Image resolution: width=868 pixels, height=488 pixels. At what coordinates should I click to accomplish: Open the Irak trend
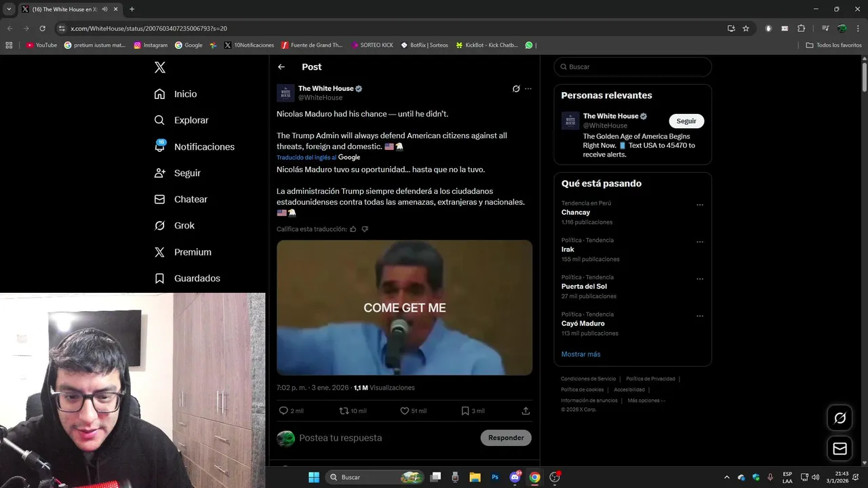568,249
